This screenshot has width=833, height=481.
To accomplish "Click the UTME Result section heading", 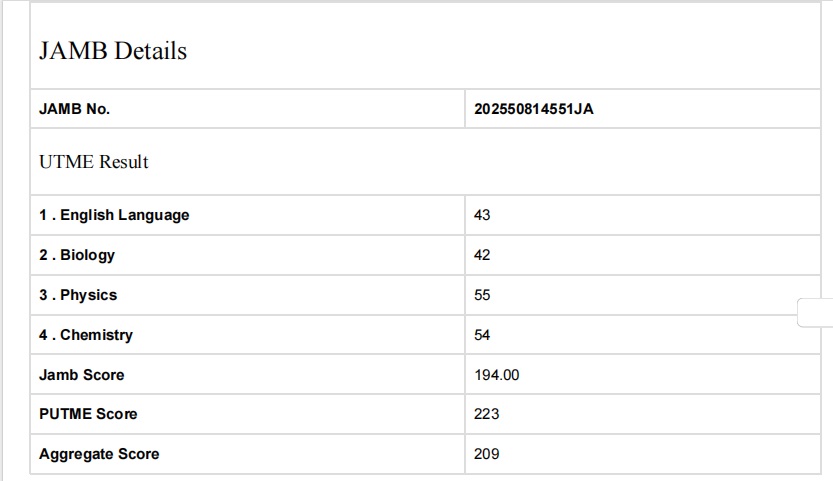I will tap(94, 162).
